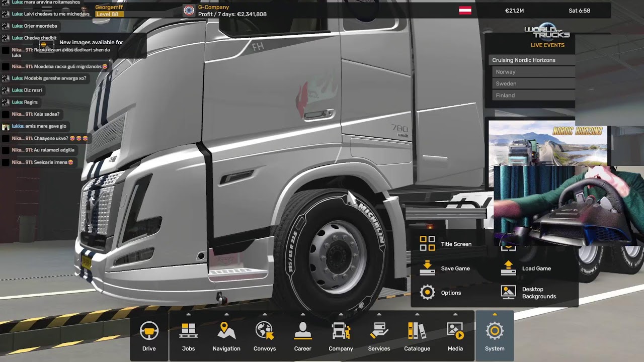Collapse the arrow above System

[x=495, y=314]
